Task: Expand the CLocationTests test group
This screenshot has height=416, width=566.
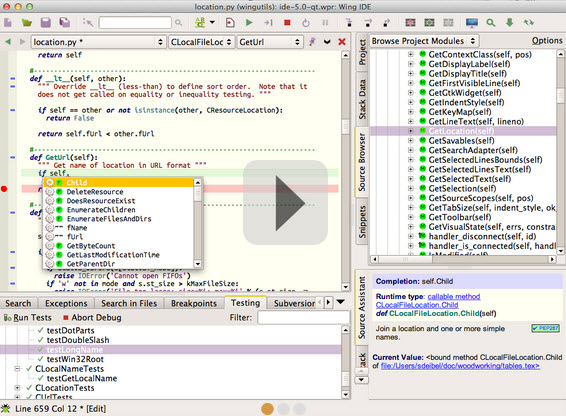Action: pyautogui.click(x=17, y=388)
